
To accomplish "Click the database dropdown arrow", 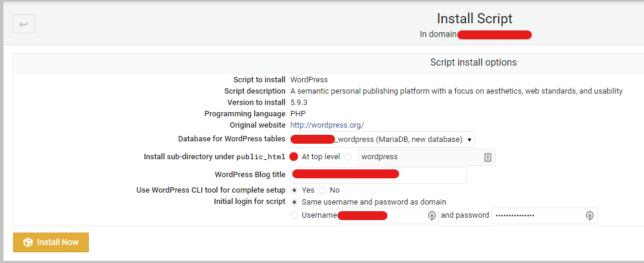I will tap(469, 140).
